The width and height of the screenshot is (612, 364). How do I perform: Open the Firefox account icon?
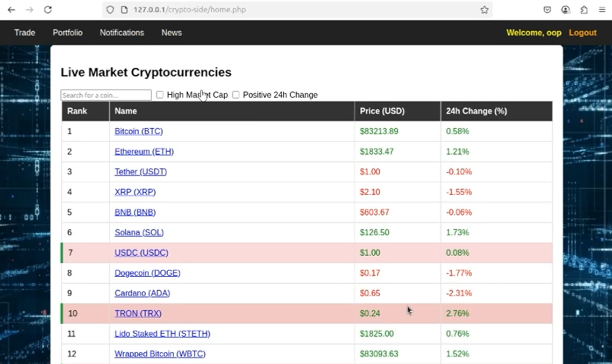566,10
